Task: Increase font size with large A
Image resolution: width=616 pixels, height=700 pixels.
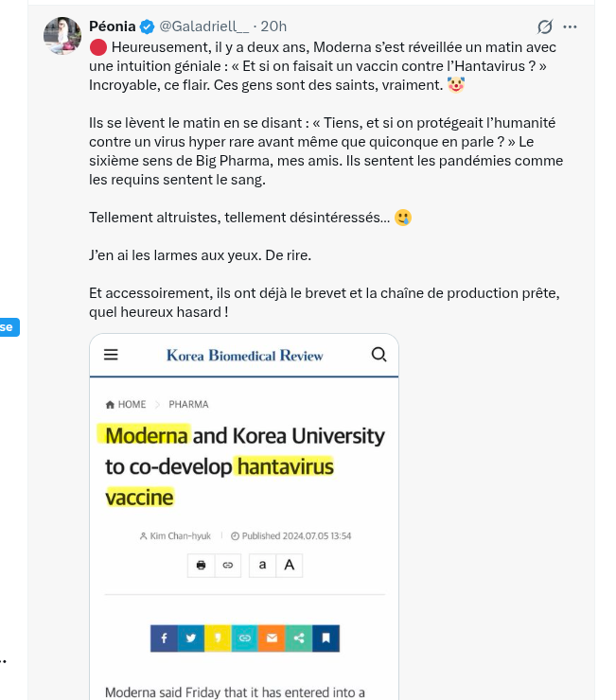Action: coord(289,565)
